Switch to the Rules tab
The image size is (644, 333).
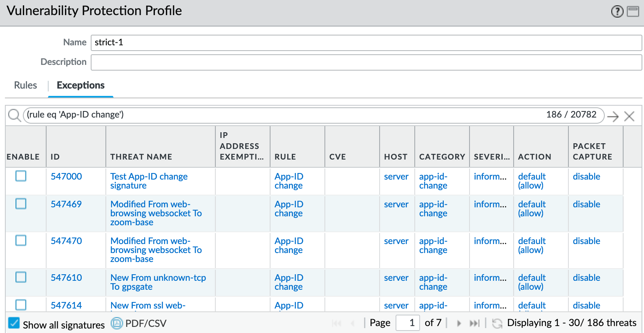(x=25, y=85)
